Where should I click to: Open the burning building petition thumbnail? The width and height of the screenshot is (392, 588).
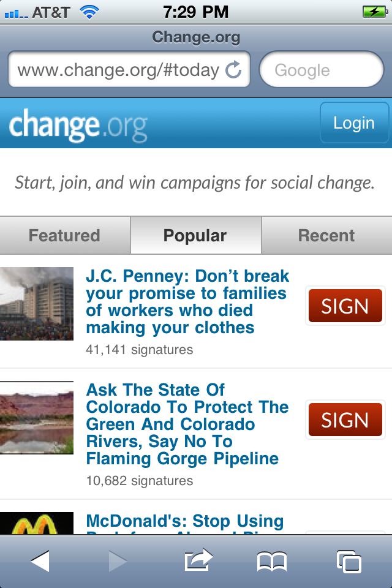37,304
